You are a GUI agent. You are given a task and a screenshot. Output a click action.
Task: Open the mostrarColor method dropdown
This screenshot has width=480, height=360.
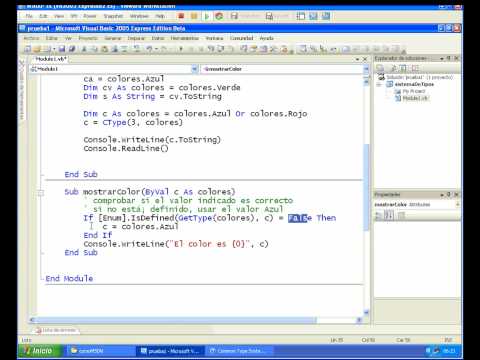coord(366,69)
